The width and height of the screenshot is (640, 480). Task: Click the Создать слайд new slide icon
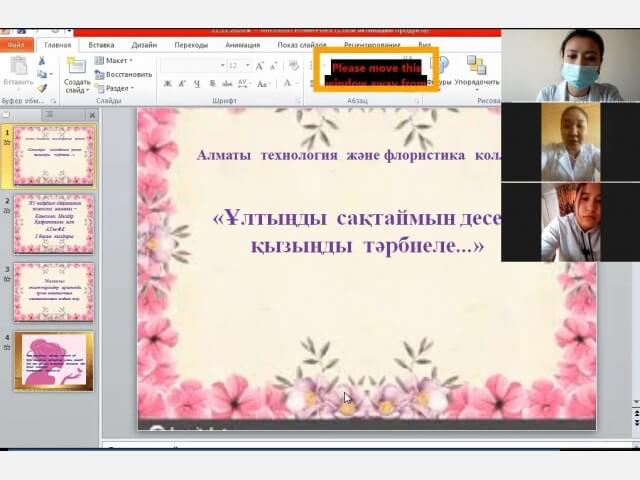(76, 66)
